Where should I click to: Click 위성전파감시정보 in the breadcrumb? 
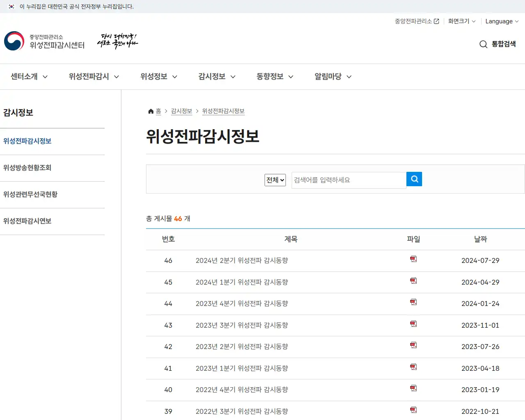tap(224, 111)
